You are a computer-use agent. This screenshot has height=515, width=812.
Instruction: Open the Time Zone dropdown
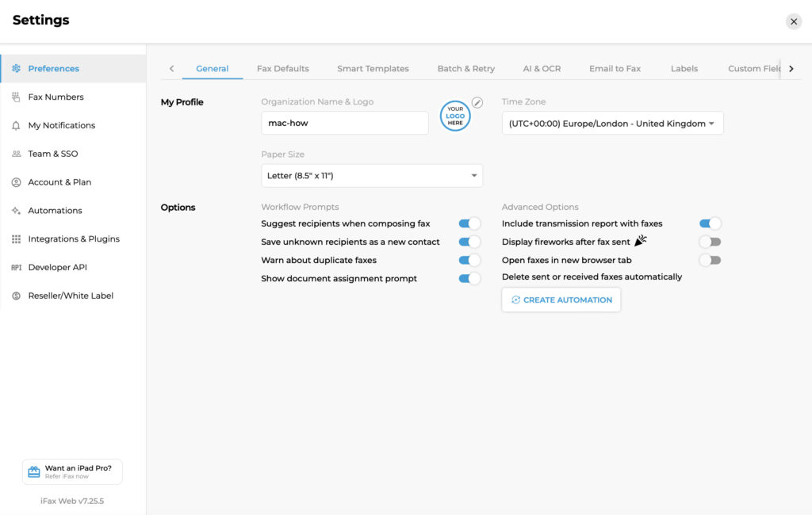click(x=612, y=124)
